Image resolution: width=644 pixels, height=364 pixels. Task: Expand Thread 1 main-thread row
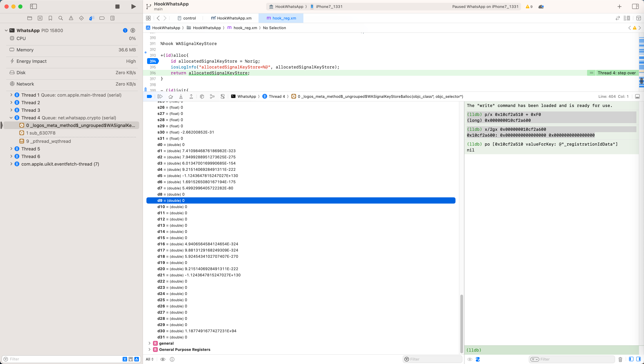(11, 95)
